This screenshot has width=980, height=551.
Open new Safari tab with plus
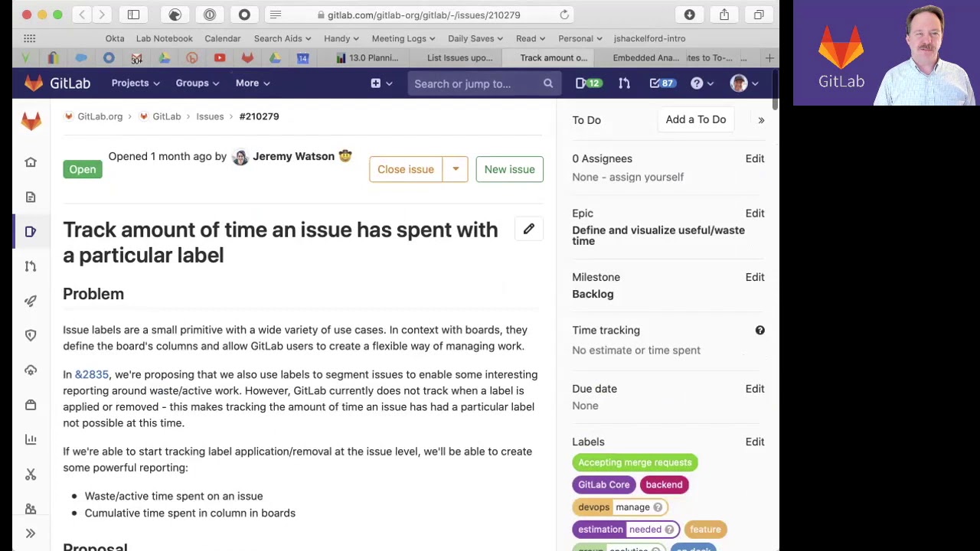click(x=769, y=57)
